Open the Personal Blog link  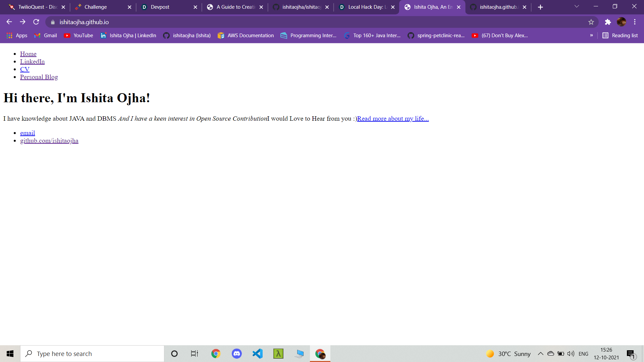(x=39, y=77)
